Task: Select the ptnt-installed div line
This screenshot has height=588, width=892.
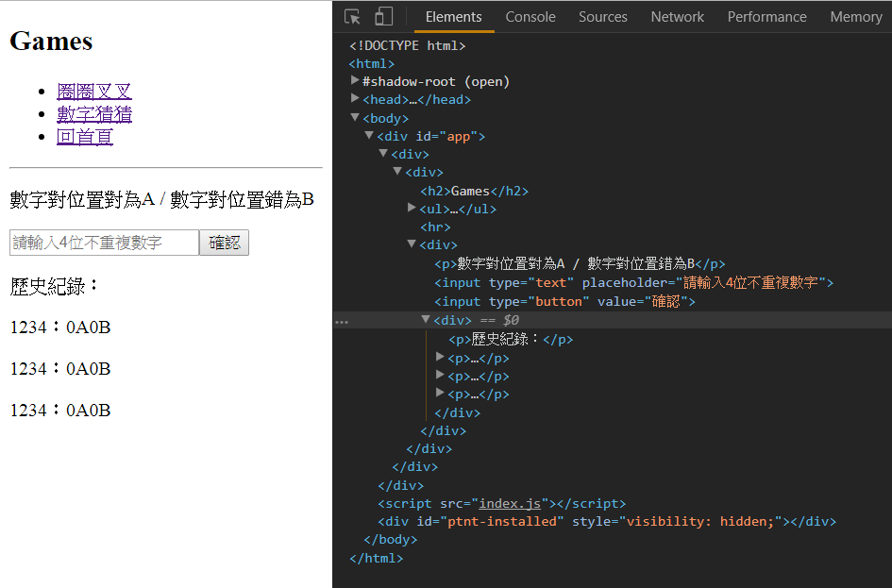Action: click(607, 522)
